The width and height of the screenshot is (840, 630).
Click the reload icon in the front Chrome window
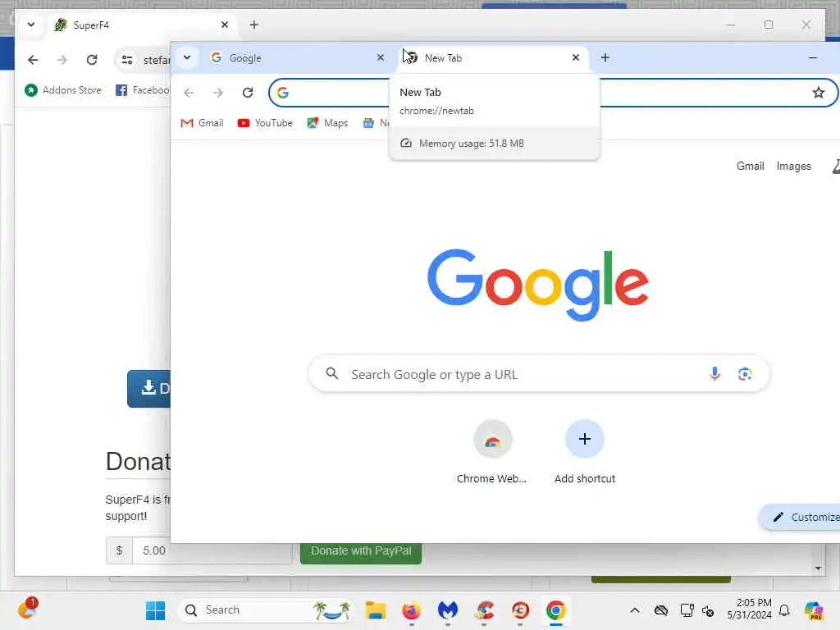click(x=247, y=93)
